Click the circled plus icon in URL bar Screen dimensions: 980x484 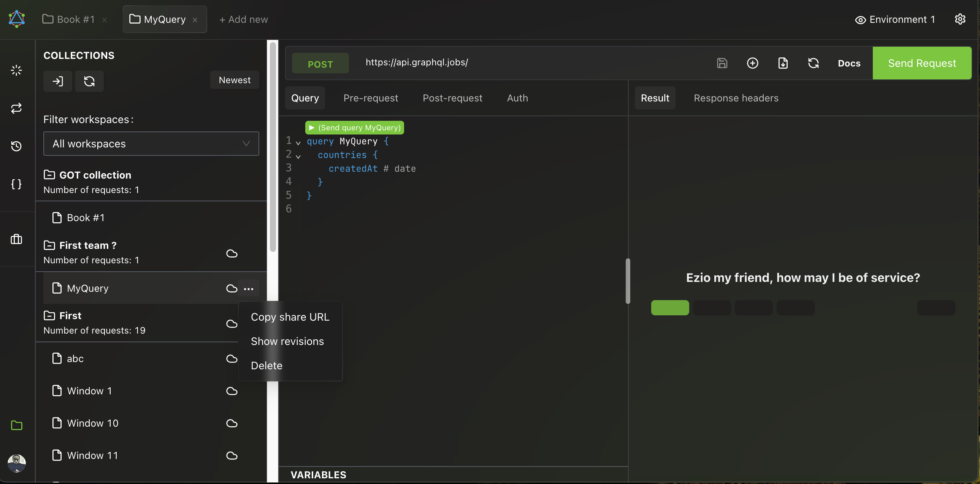coord(752,63)
